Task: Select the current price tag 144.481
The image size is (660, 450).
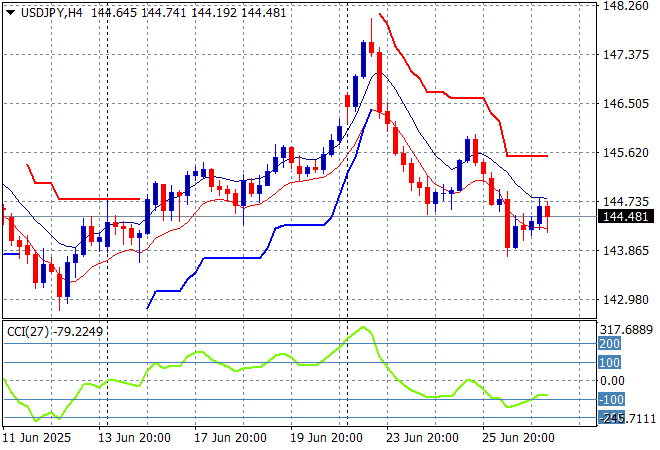Action: (x=626, y=216)
